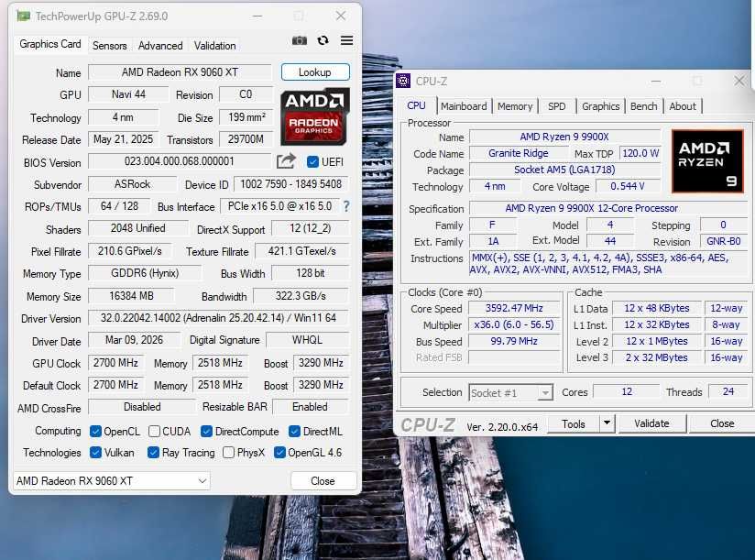Image resolution: width=755 pixels, height=560 pixels.
Task: Toggle the DirectML checkbox
Action: pos(294,432)
